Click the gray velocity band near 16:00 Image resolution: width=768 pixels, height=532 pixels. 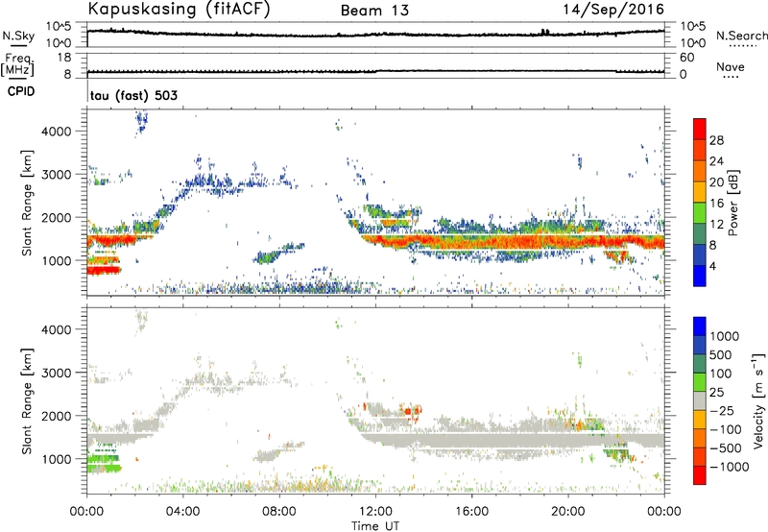click(x=471, y=440)
